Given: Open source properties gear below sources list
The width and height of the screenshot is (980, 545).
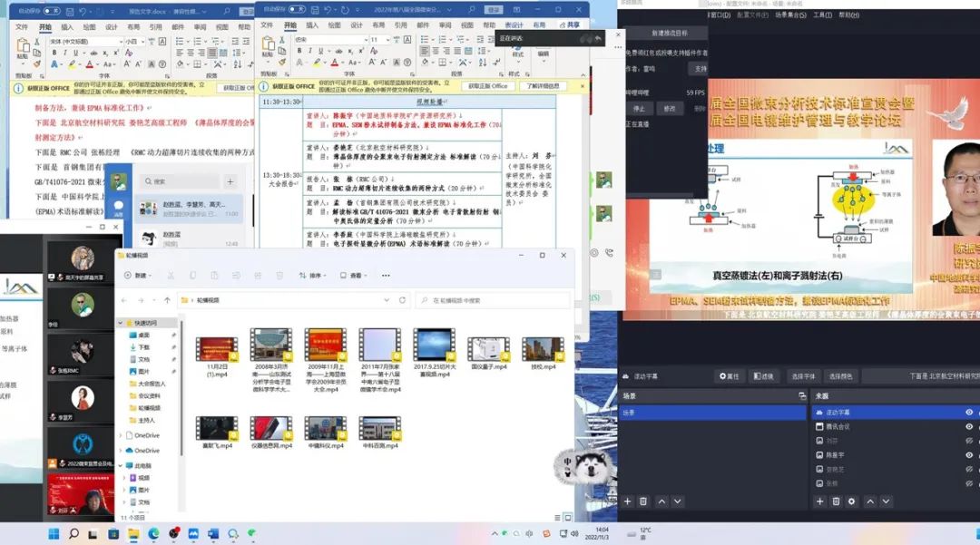Looking at the screenshot, I should [x=851, y=501].
